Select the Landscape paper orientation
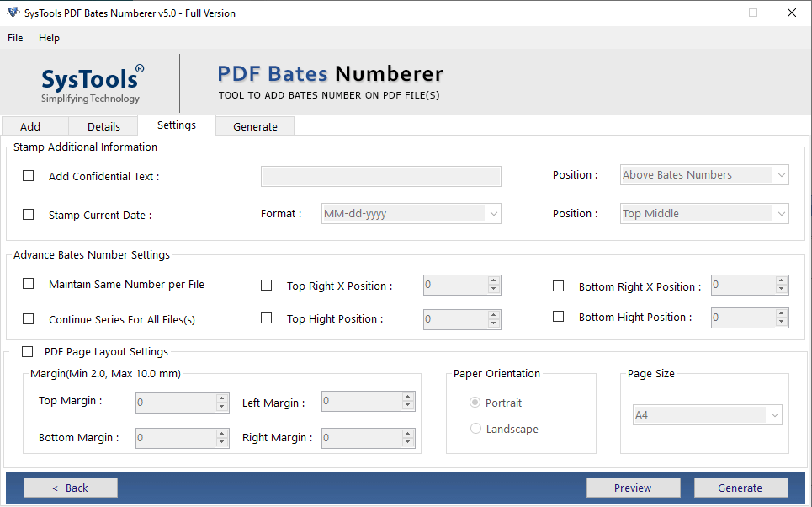Image resolution: width=812 pixels, height=507 pixels. (476, 429)
